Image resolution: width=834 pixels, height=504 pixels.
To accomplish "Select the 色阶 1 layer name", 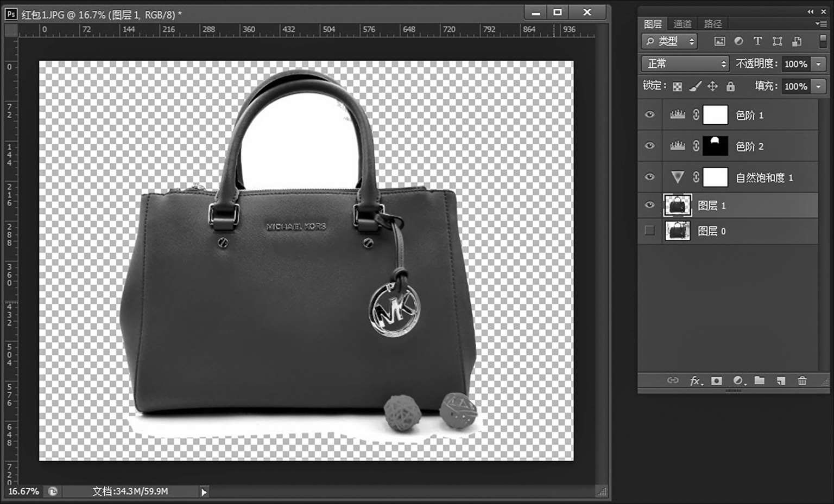I will (749, 115).
